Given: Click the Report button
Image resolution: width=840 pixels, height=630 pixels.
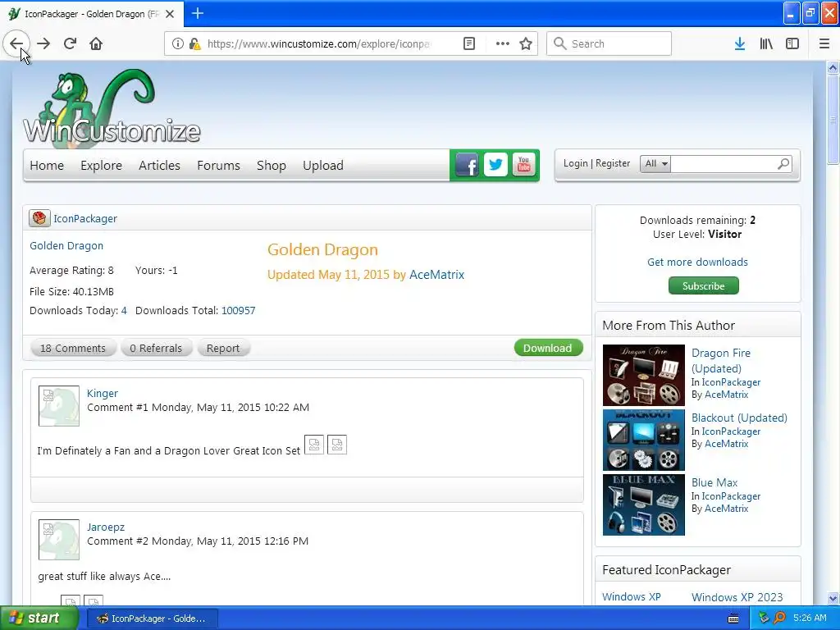Looking at the screenshot, I should tap(223, 348).
